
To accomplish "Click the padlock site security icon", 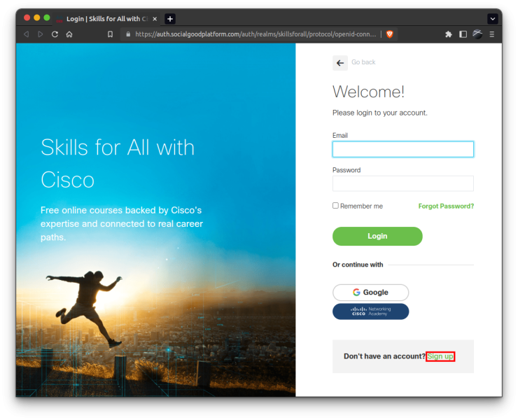I will coord(128,34).
